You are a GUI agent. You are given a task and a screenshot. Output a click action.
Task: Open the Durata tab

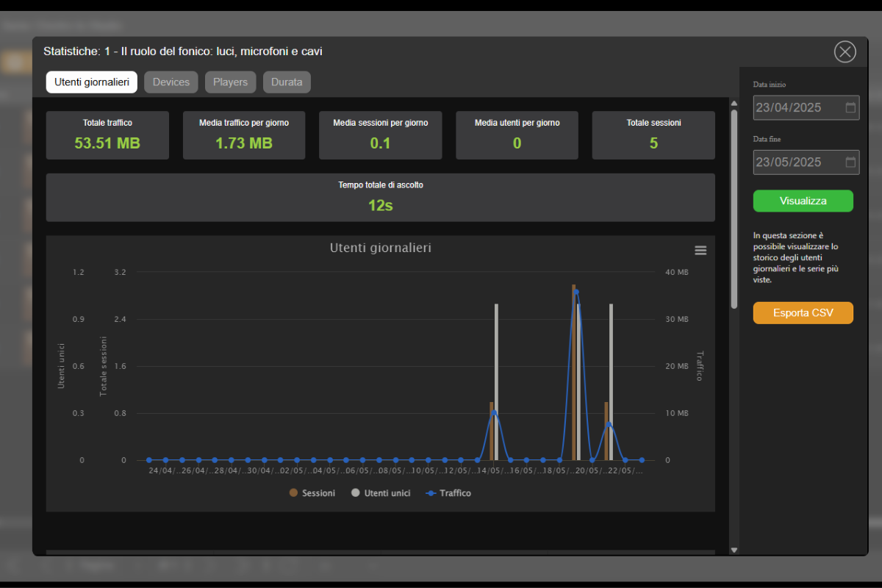point(287,82)
